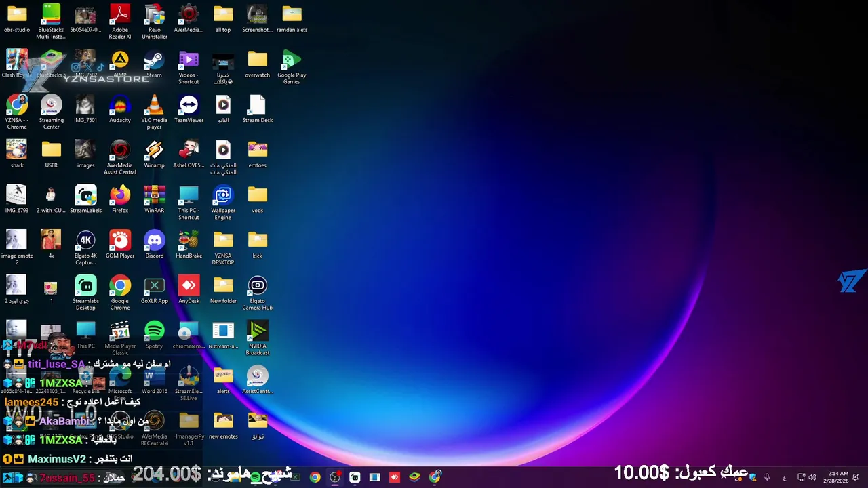868x488 pixels.
Task: Open Spotify desktop shortcut
Action: coord(155,335)
